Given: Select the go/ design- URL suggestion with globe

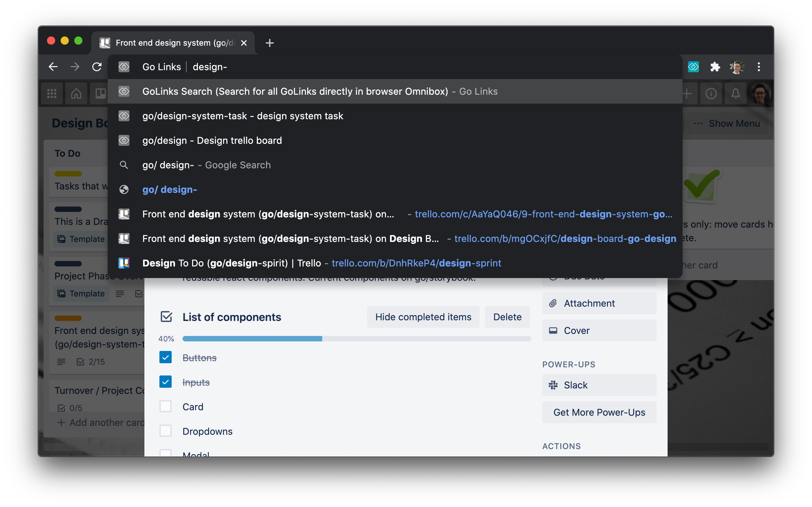Looking at the screenshot, I should (x=395, y=189).
